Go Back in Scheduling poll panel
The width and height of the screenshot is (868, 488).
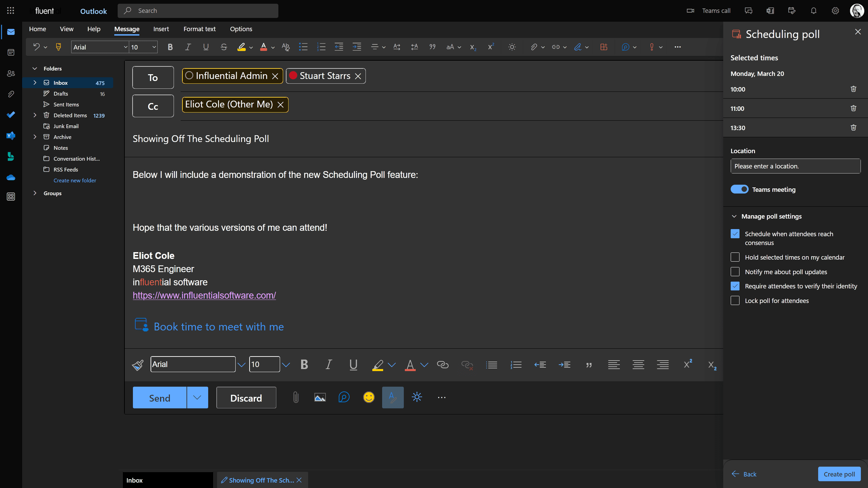[x=744, y=474]
